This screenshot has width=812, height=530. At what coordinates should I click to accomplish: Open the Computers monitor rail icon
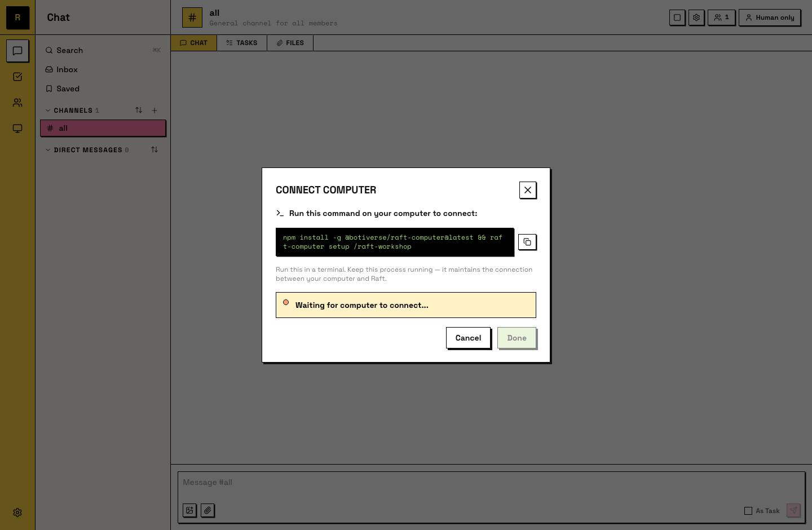coord(17,129)
